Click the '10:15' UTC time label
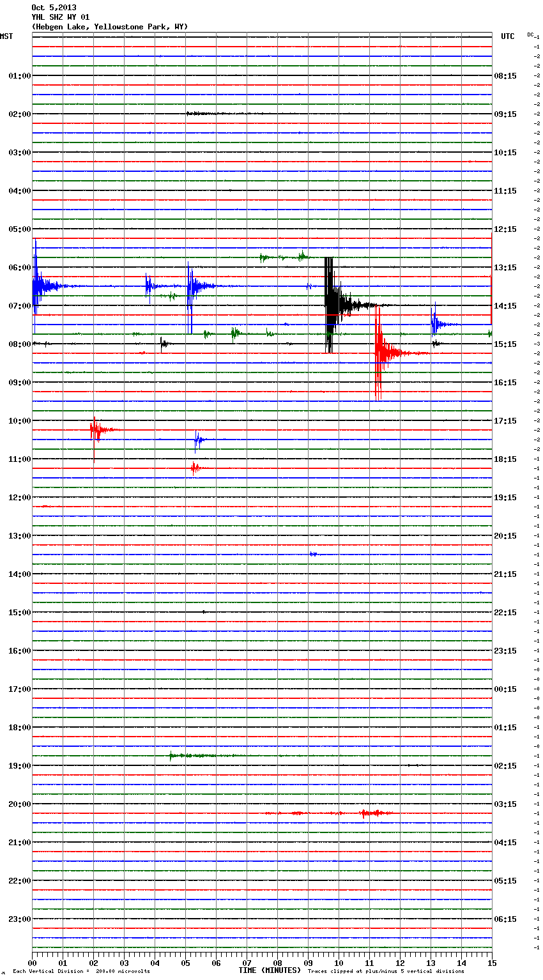The width and height of the screenshot is (543, 980). click(505, 153)
